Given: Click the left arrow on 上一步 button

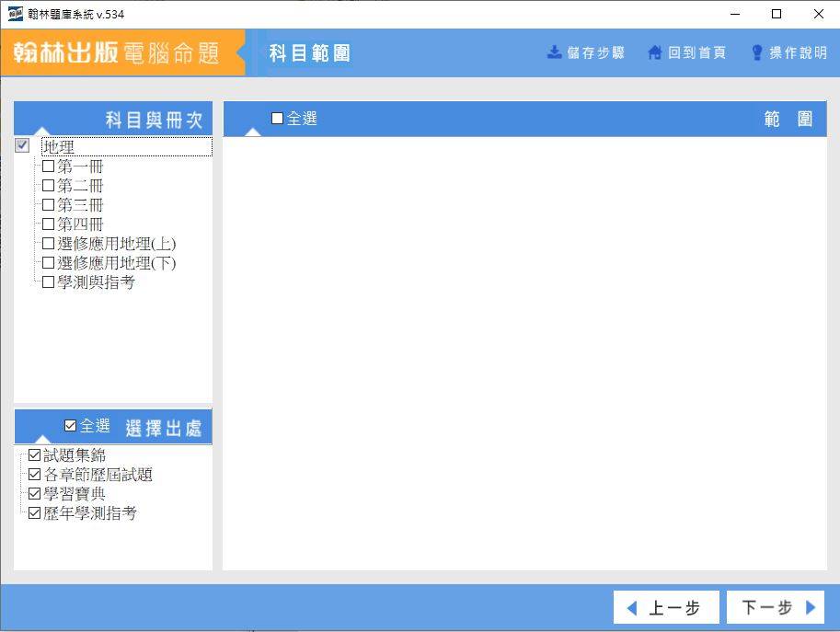Looking at the screenshot, I should (632, 608).
